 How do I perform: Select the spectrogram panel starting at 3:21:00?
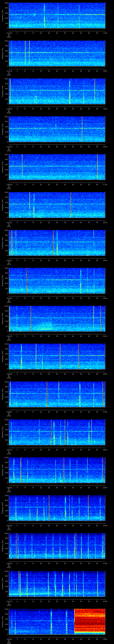pos(57,205)
